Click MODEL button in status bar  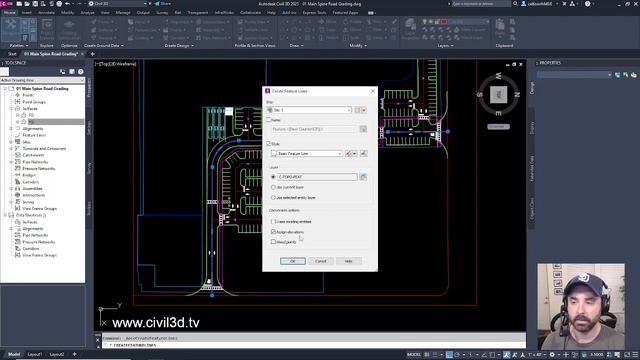[413, 355]
